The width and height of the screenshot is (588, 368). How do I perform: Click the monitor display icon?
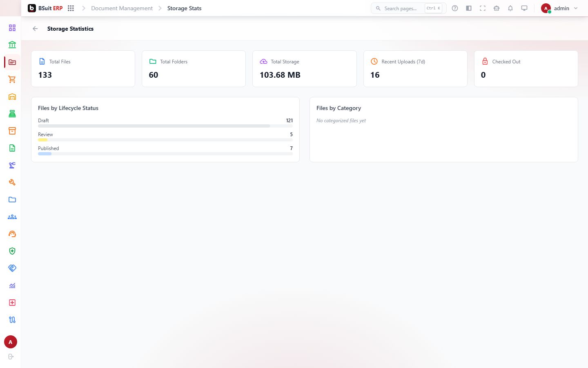524,8
